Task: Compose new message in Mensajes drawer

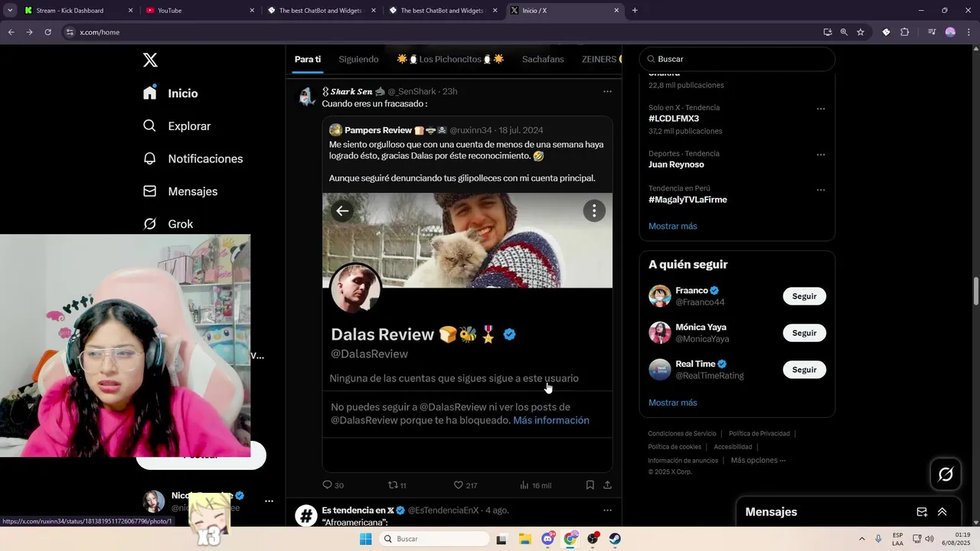Action: click(x=922, y=512)
